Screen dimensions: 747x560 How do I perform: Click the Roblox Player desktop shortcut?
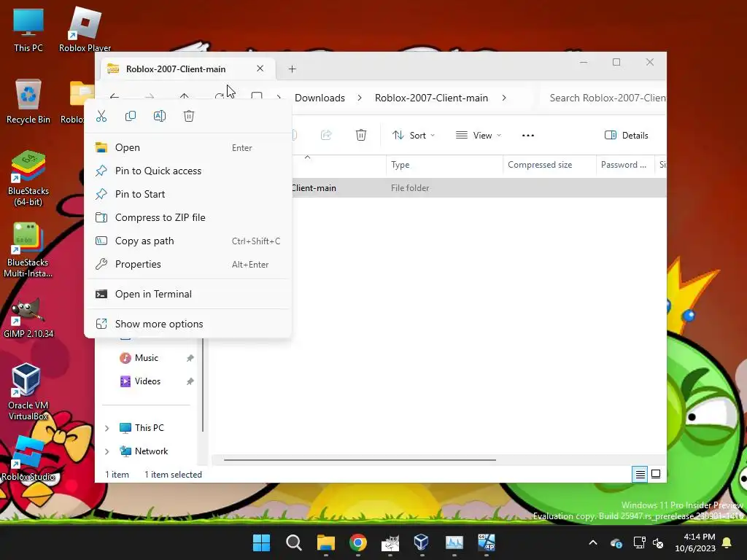[x=85, y=29]
